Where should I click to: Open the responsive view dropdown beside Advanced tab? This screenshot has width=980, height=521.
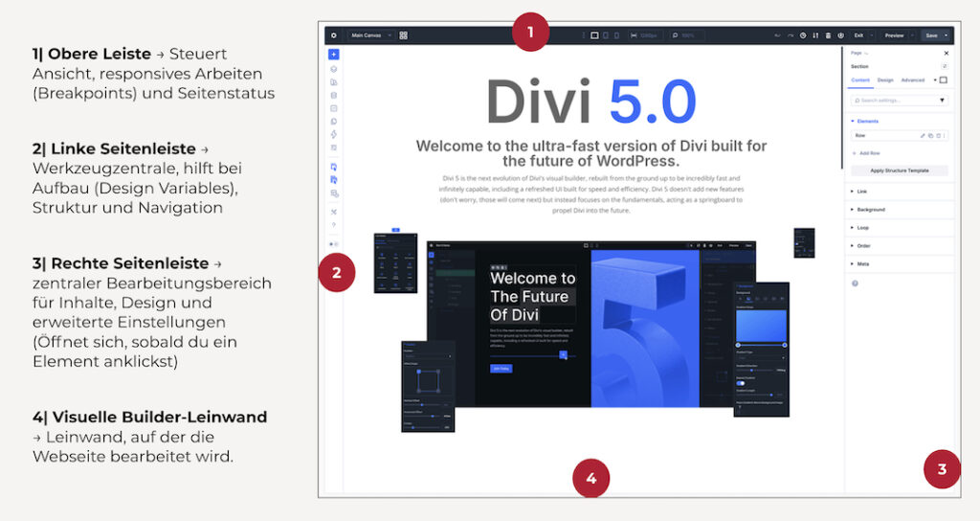941,80
